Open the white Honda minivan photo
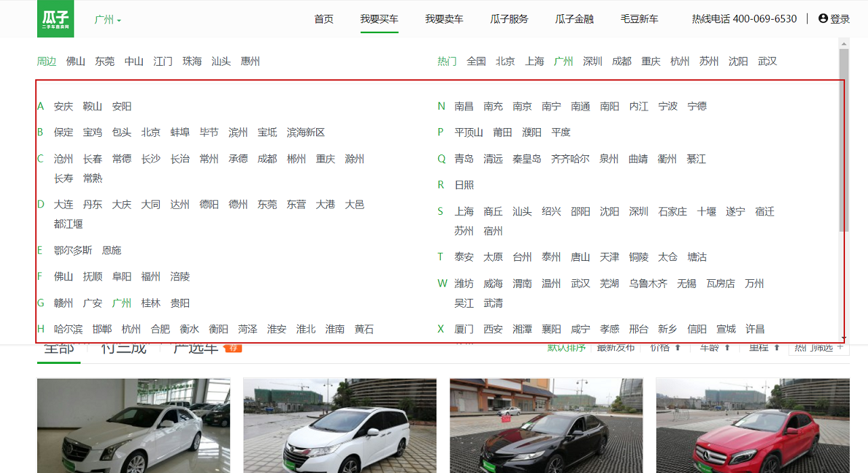This screenshot has height=473, width=868. (340, 426)
